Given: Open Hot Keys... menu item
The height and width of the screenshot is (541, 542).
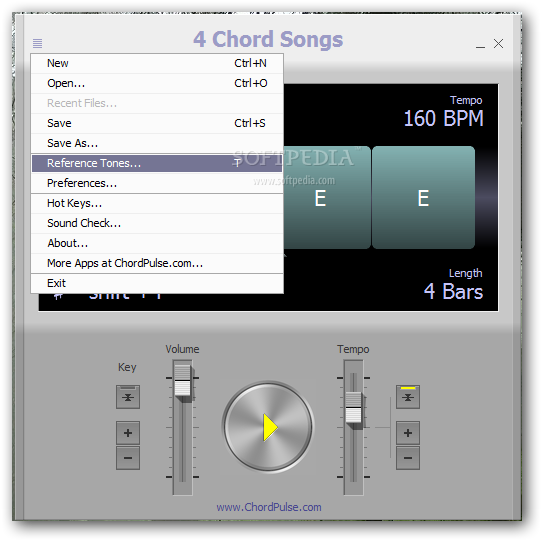Looking at the screenshot, I should tap(157, 203).
